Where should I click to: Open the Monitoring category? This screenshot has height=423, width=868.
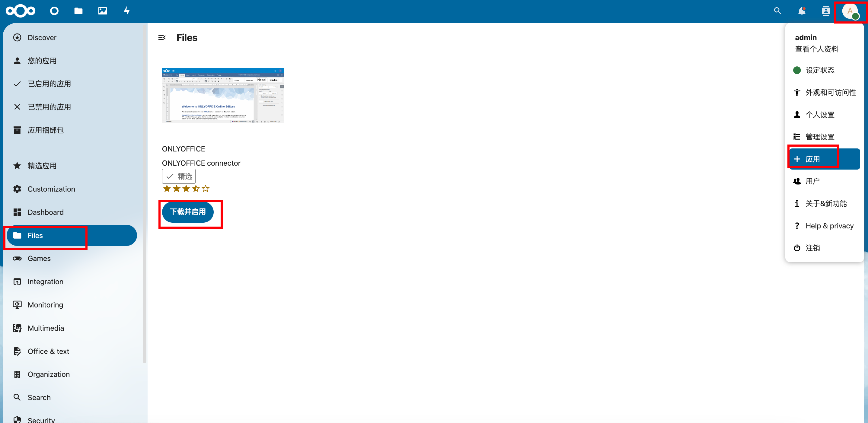click(x=72, y=305)
